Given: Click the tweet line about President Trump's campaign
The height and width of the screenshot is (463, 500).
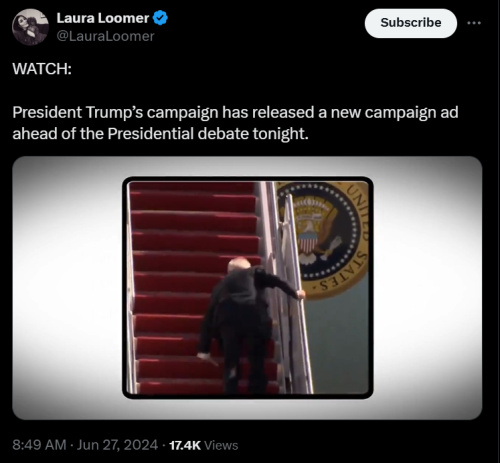Looking at the screenshot, I should point(235,112).
